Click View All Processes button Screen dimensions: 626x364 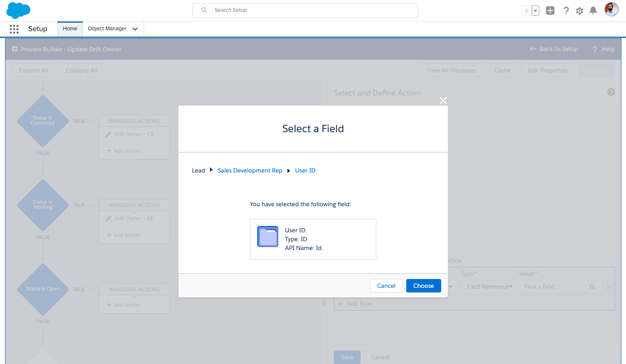coord(452,70)
